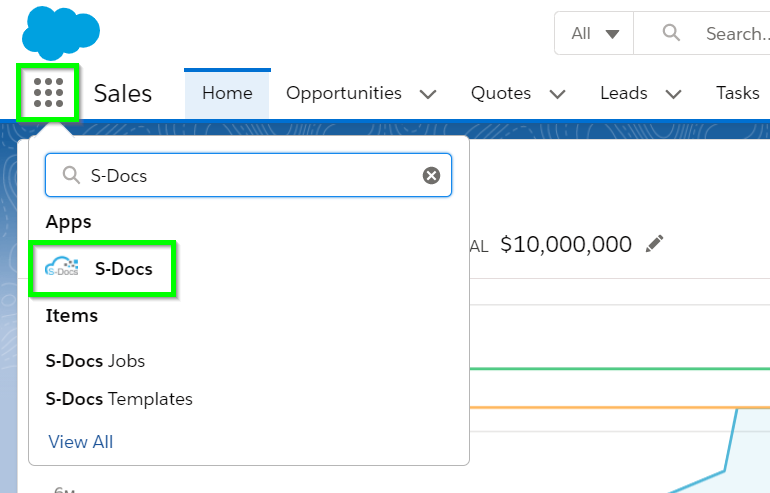The image size is (770, 493).
Task: Click the Sales app name
Action: click(123, 93)
